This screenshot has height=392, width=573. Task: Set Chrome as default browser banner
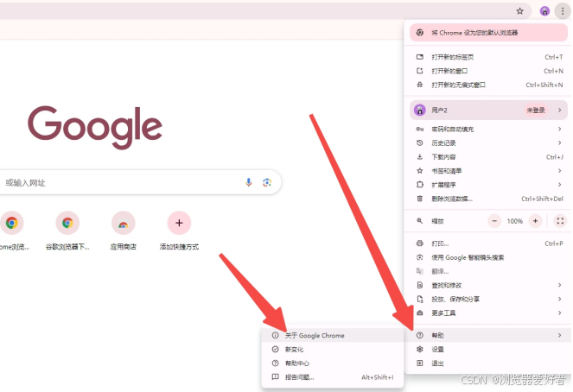pos(488,33)
